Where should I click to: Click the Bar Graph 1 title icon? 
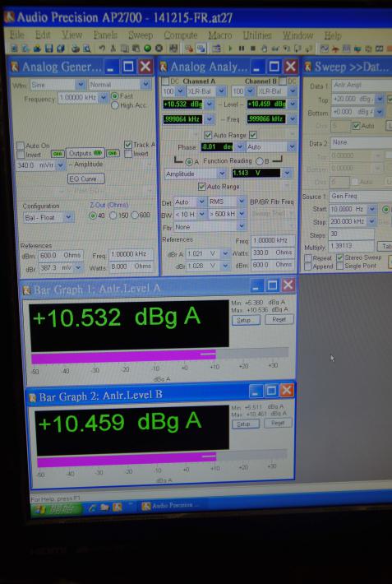click(26, 290)
